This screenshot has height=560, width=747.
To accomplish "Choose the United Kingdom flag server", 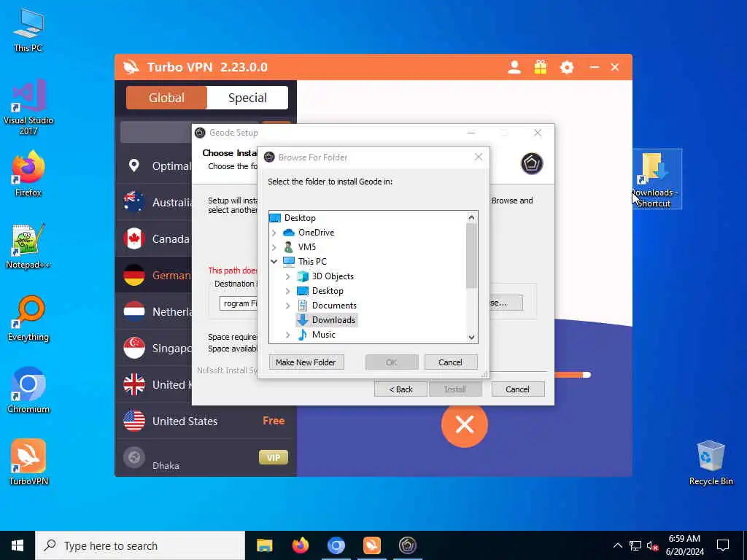I will point(134,384).
